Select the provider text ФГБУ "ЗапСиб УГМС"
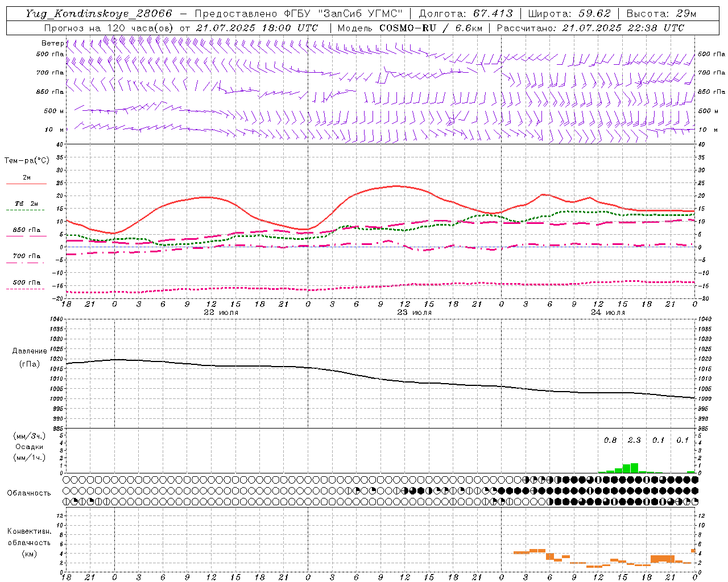 tap(342, 14)
